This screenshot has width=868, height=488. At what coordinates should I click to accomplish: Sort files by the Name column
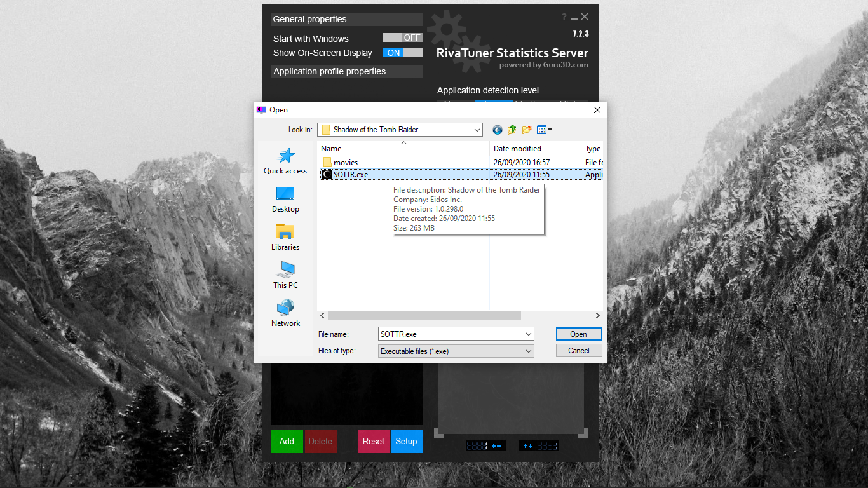(x=330, y=148)
